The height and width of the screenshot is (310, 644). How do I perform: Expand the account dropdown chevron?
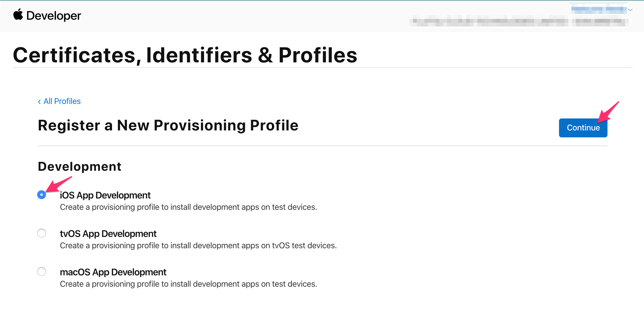tap(630, 10)
